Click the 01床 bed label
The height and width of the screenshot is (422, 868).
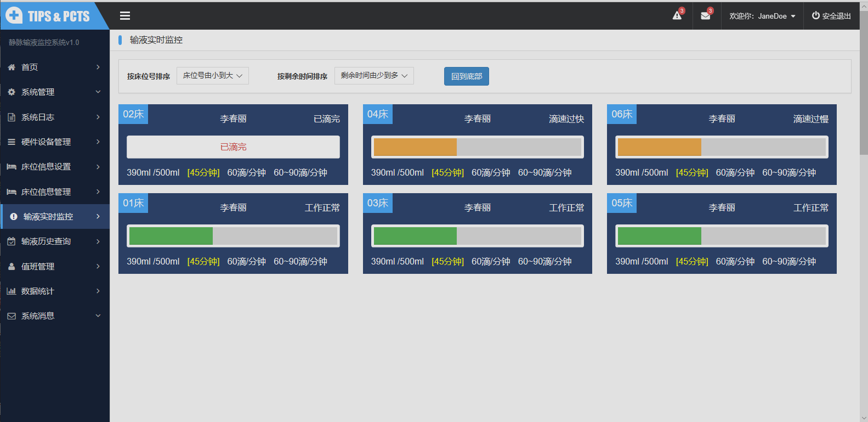click(x=133, y=203)
